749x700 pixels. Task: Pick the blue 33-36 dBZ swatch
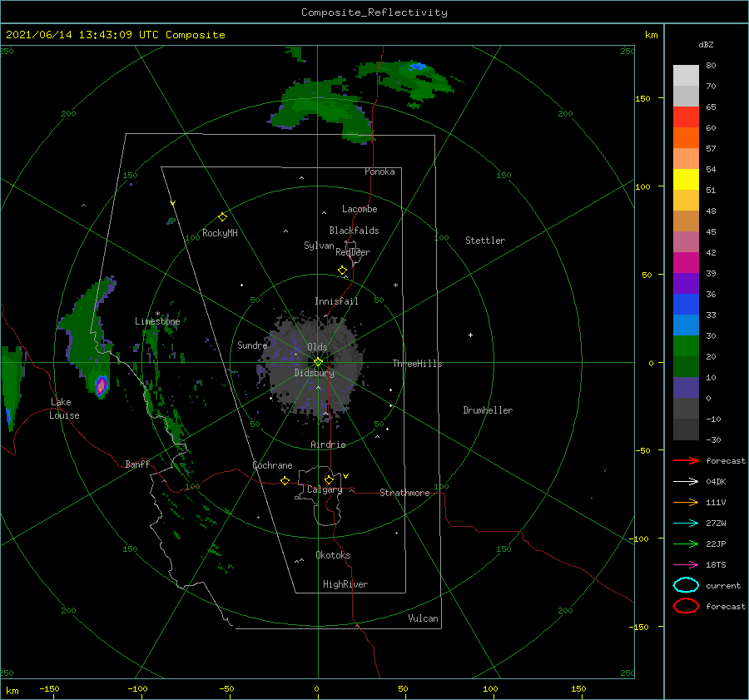(x=686, y=305)
